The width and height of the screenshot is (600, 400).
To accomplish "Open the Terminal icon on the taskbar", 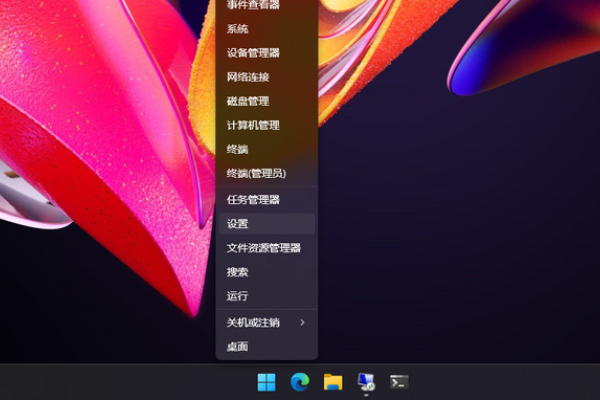I will tap(399, 382).
